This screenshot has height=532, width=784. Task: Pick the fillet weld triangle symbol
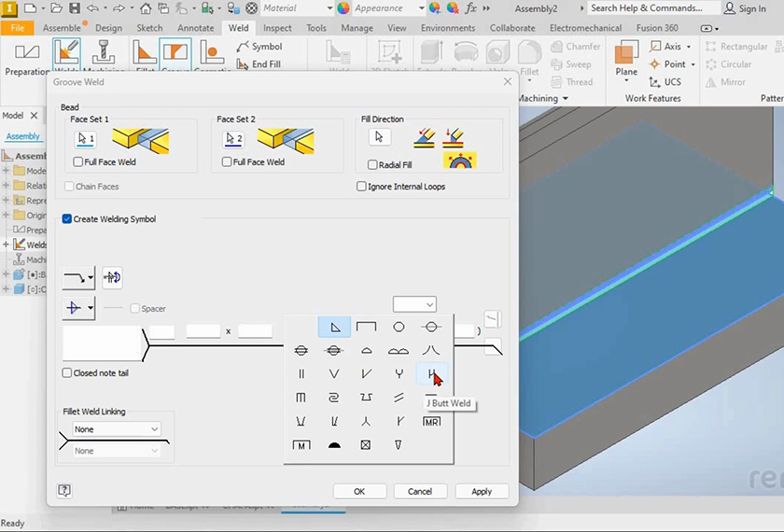pos(334,328)
